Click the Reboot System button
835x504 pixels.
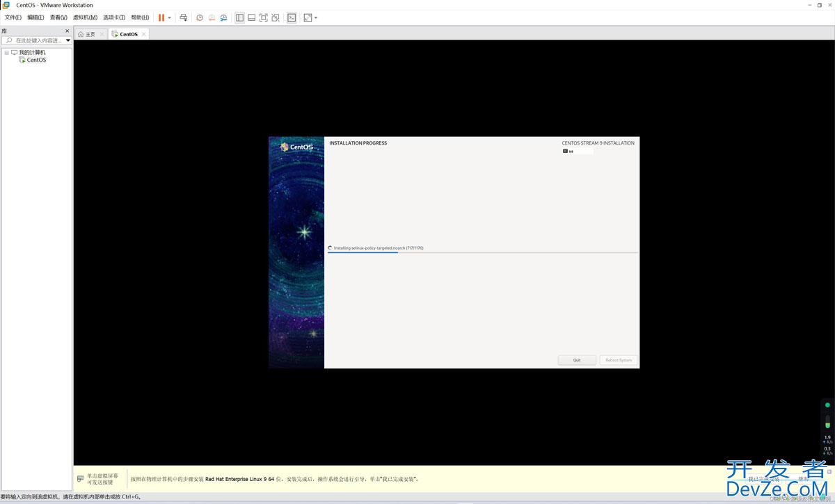pyautogui.click(x=619, y=360)
